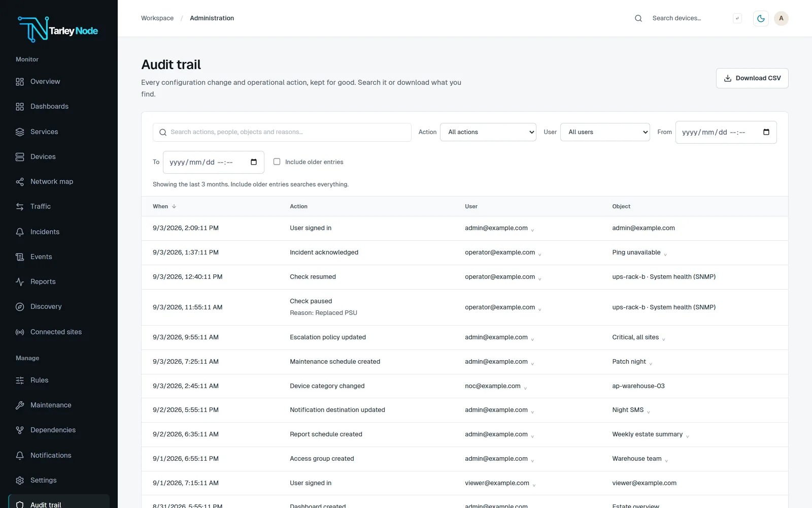
Task: Open the Incidents bell icon
Action: click(x=20, y=232)
